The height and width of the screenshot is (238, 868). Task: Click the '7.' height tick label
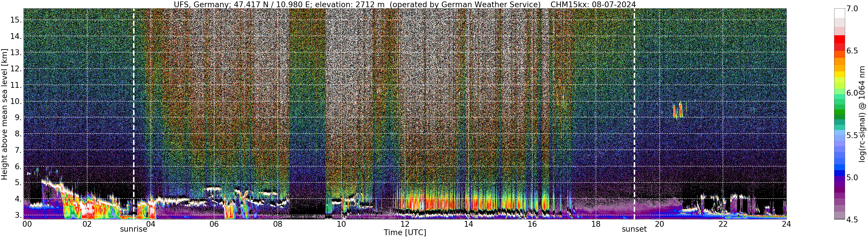pos(18,150)
